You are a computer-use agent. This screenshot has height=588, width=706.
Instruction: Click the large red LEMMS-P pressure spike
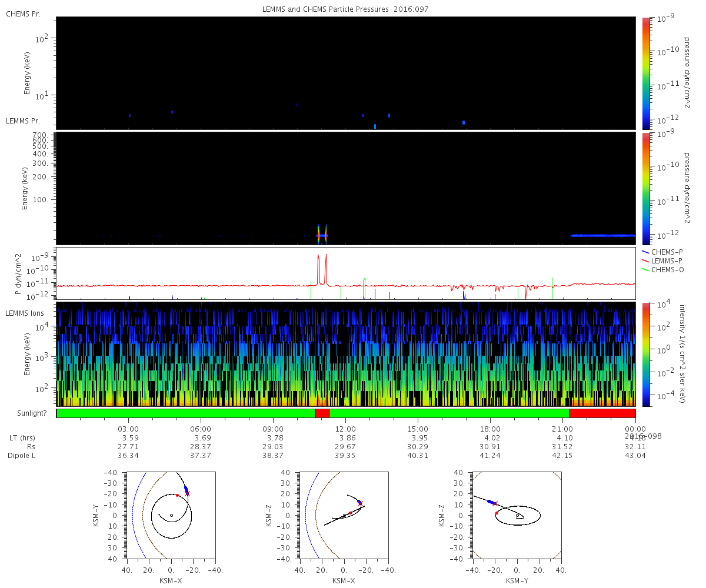pos(322,269)
